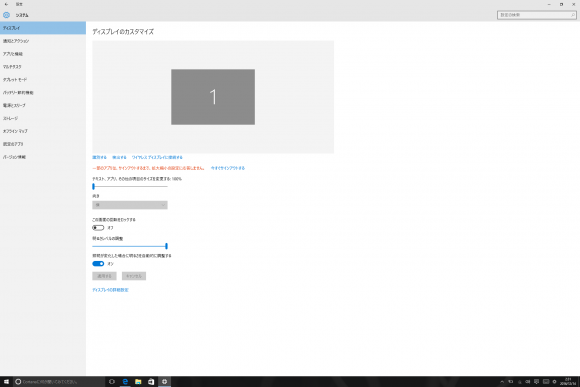Screen dimensions: 580x387
Task: Open Task View from the taskbar
Action: pos(112,381)
